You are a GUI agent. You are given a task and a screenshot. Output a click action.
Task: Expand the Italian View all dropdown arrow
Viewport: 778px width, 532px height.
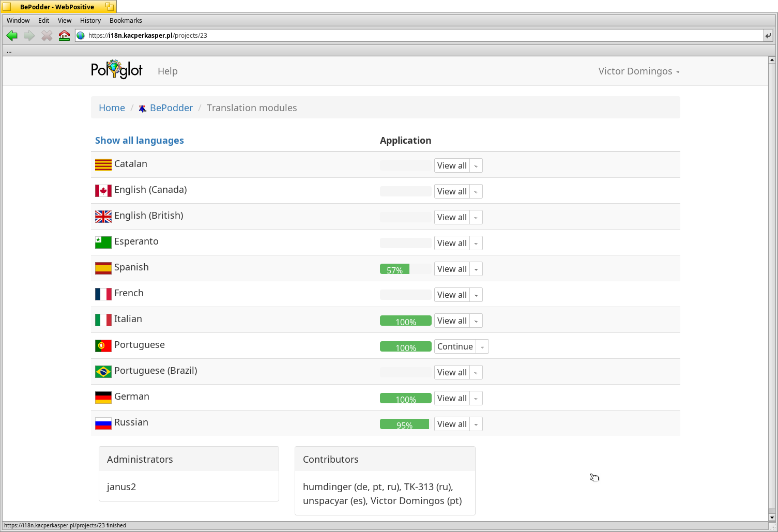click(x=476, y=321)
